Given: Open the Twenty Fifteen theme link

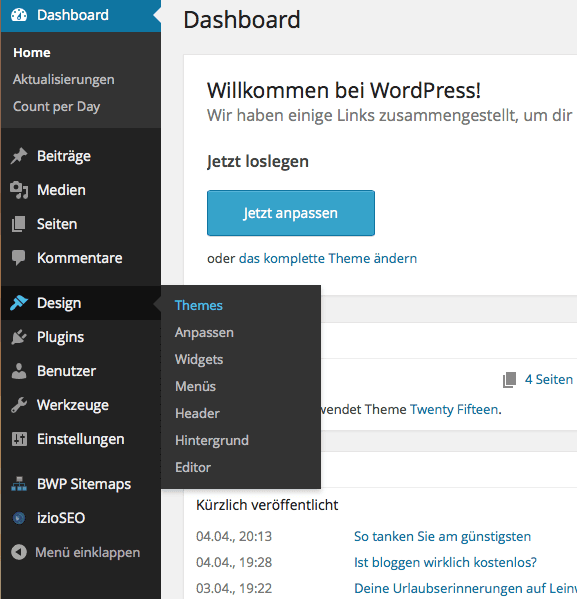Looking at the screenshot, I should click(454, 410).
